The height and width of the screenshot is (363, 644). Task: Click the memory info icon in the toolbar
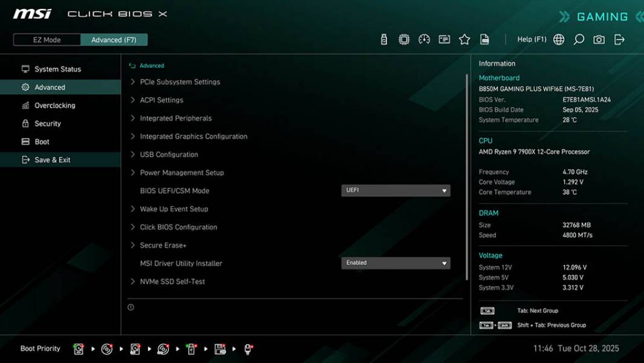click(444, 39)
